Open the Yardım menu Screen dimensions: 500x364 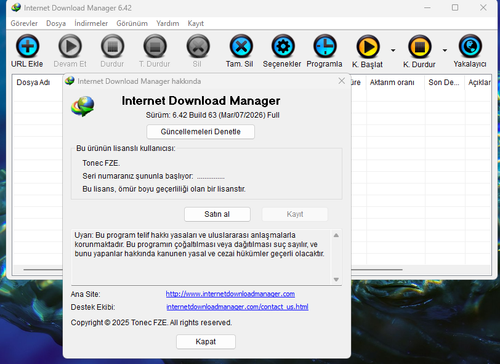click(168, 23)
